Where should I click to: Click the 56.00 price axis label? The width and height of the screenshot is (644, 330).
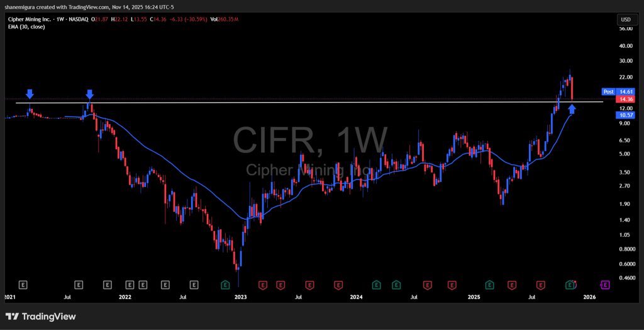tap(625, 28)
